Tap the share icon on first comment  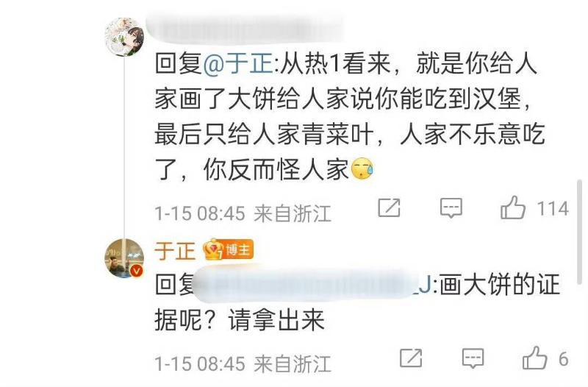coord(389,207)
